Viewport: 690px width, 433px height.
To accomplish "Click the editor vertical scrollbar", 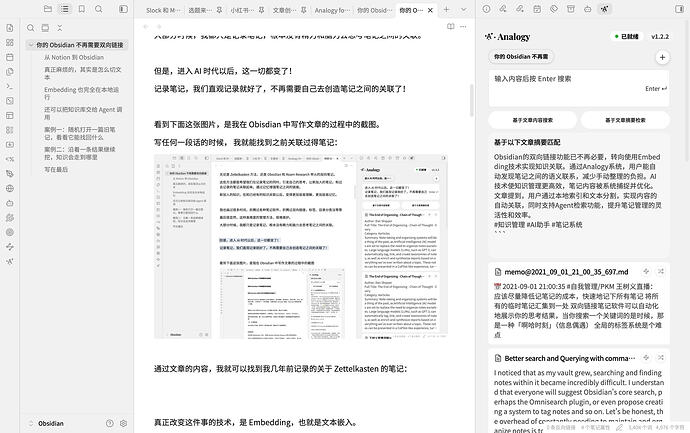I will [x=472, y=100].
